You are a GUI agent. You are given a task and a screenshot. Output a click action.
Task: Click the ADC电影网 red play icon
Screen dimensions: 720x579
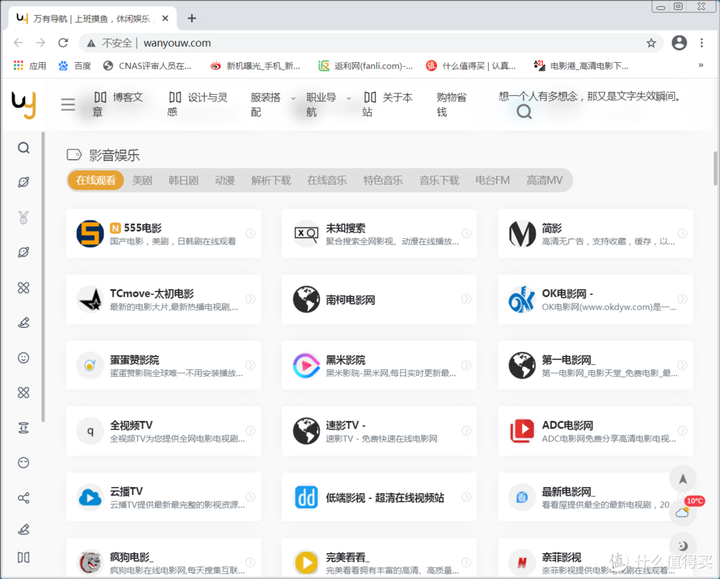pos(522,431)
